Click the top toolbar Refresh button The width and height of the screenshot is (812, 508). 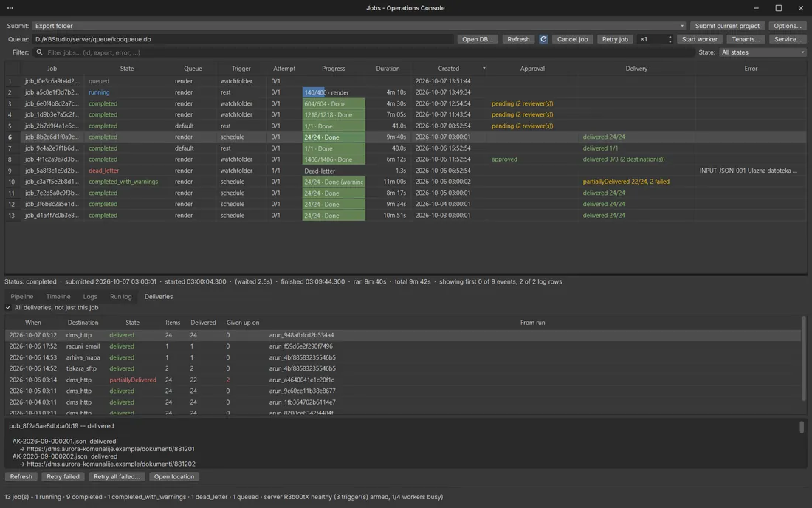(x=518, y=39)
